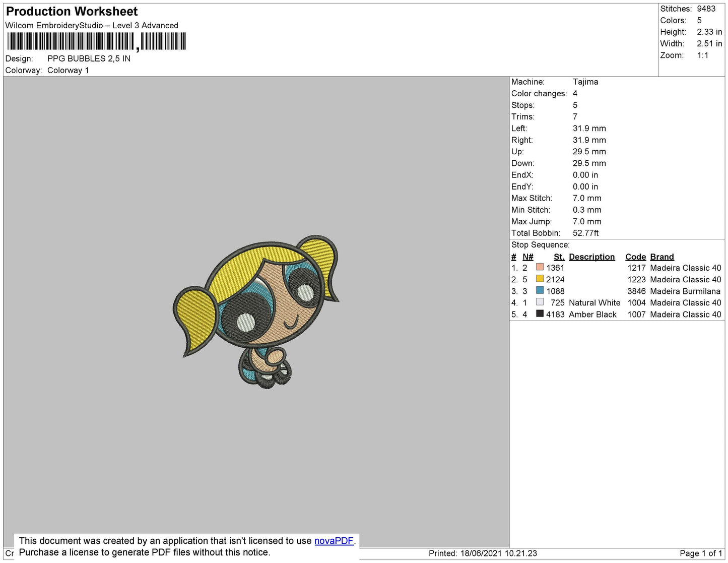Click thread code 3846
The height and width of the screenshot is (563, 728).
point(636,291)
